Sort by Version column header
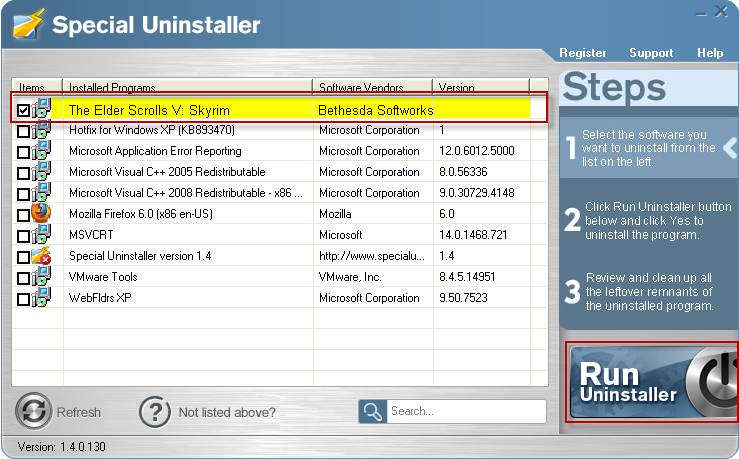Viewport: 739px width, 459px height. coord(481,87)
